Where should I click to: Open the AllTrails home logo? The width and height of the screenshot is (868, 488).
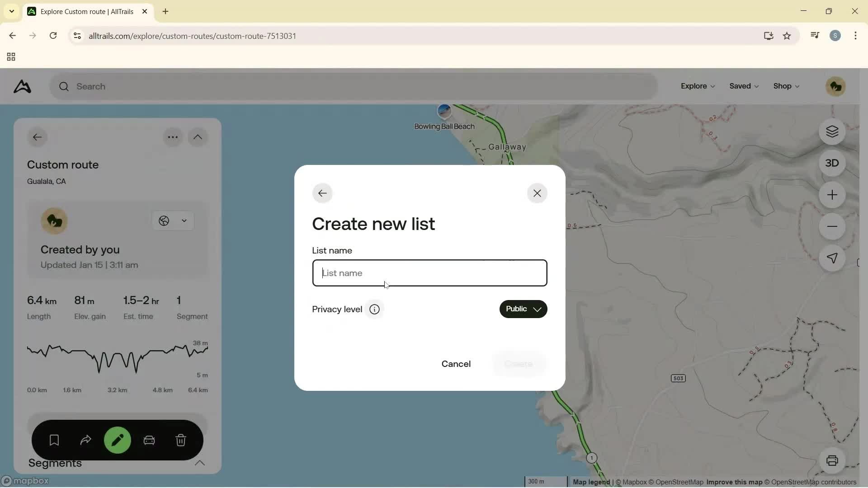click(x=22, y=86)
